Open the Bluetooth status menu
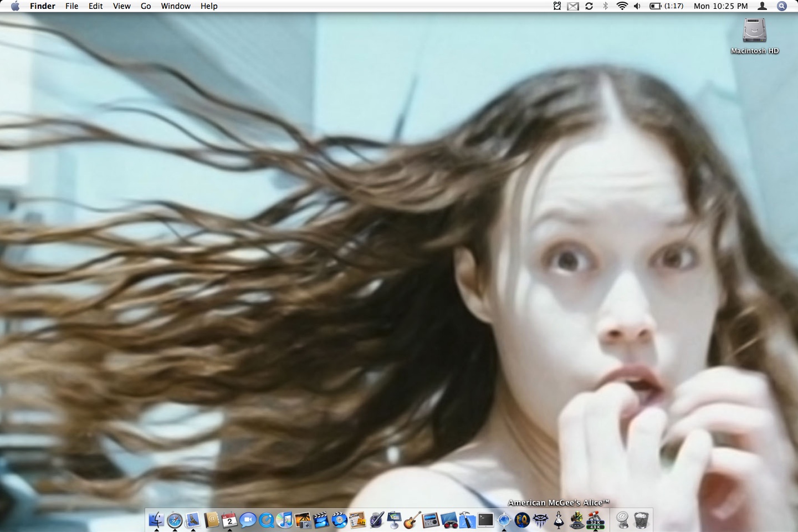 pos(606,6)
